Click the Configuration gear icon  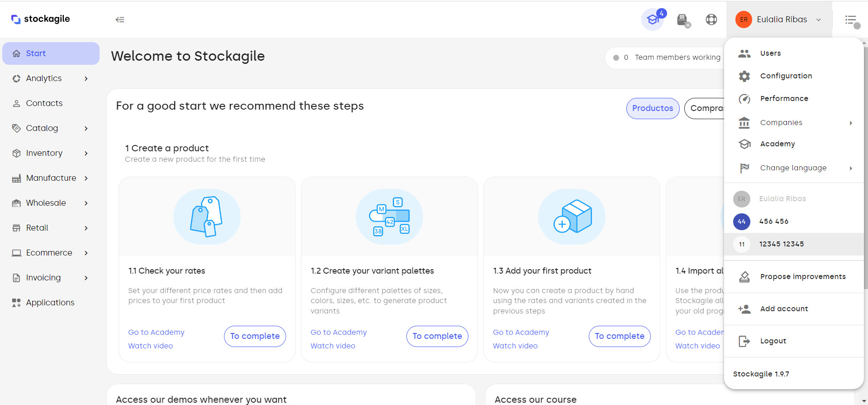click(x=744, y=76)
